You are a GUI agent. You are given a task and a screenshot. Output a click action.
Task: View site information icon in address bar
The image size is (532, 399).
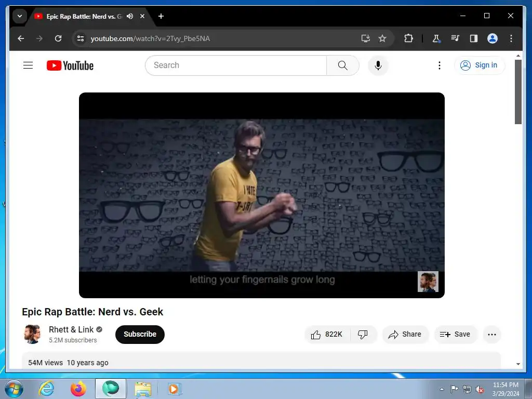[81, 38]
